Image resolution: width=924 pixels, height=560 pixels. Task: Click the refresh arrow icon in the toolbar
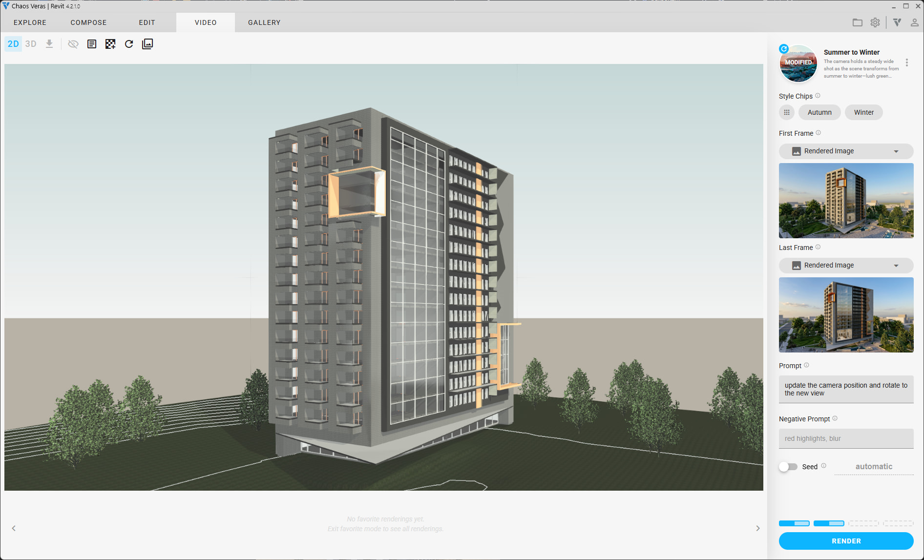click(129, 44)
